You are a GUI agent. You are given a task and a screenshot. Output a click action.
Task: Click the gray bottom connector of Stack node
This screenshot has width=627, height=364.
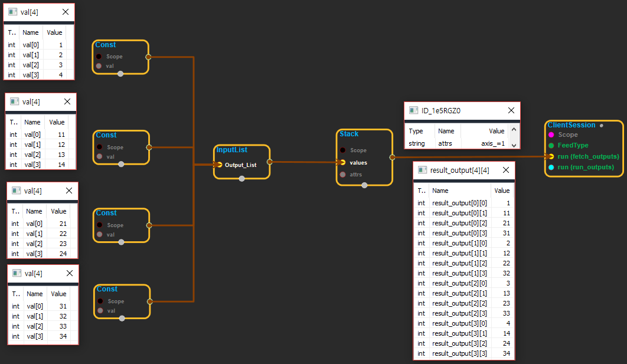click(x=364, y=185)
